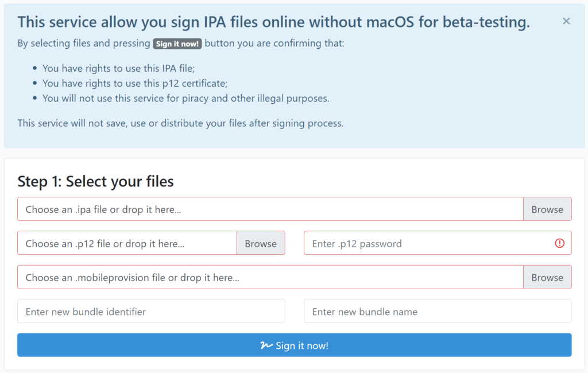Click the signature icon on the sign button
Image resolution: width=588 pixels, height=373 pixels.
[x=266, y=345]
